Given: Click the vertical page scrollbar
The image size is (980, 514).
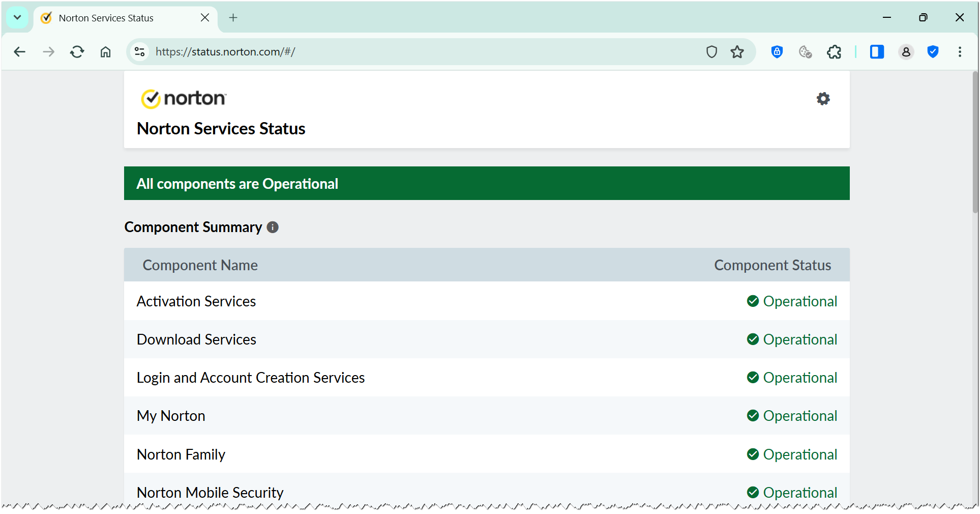Looking at the screenshot, I should click(x=975, y=142).
